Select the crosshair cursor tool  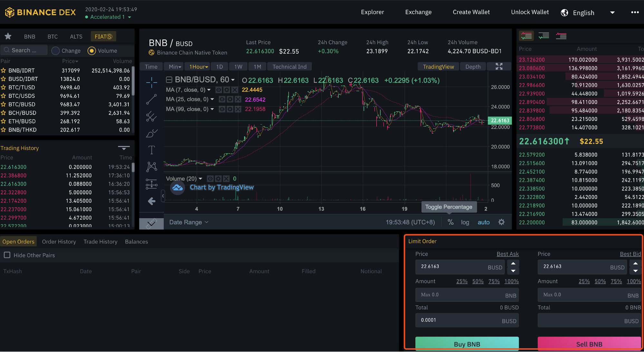pyautogui.click(x=151, y=82)
